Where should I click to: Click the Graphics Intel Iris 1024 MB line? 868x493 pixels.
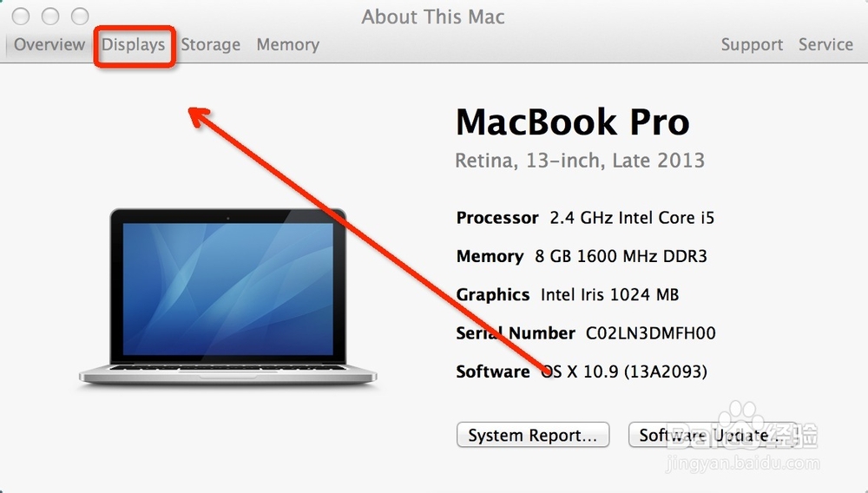point(568,294)
